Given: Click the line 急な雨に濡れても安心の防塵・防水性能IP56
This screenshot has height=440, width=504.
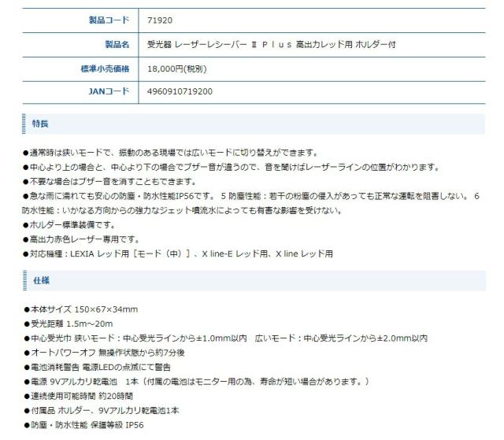Looking at the screenshot, I should click(x=251, y=196).
